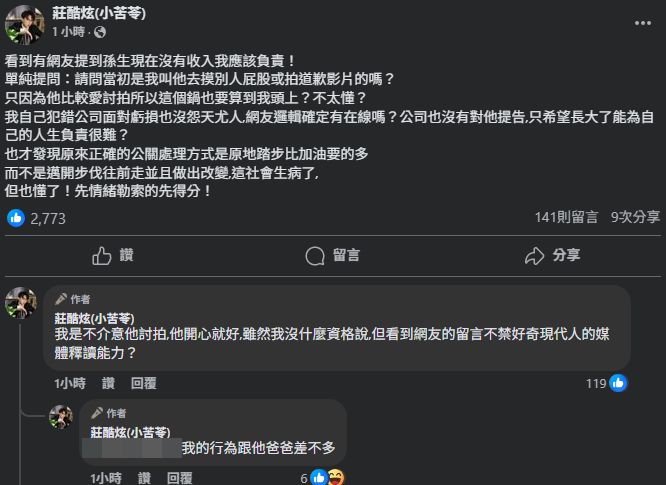Click the speech bubble 留言 icon
Image resolution: width=666 pixels, height=485 pixels.
pyautogui.click(x=315, y=256)
